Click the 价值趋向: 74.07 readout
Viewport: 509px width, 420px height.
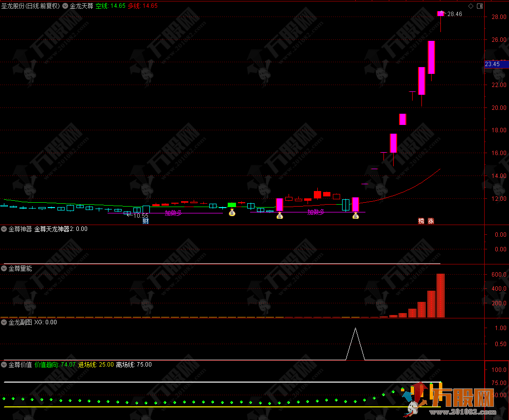[x=55, y=365]
